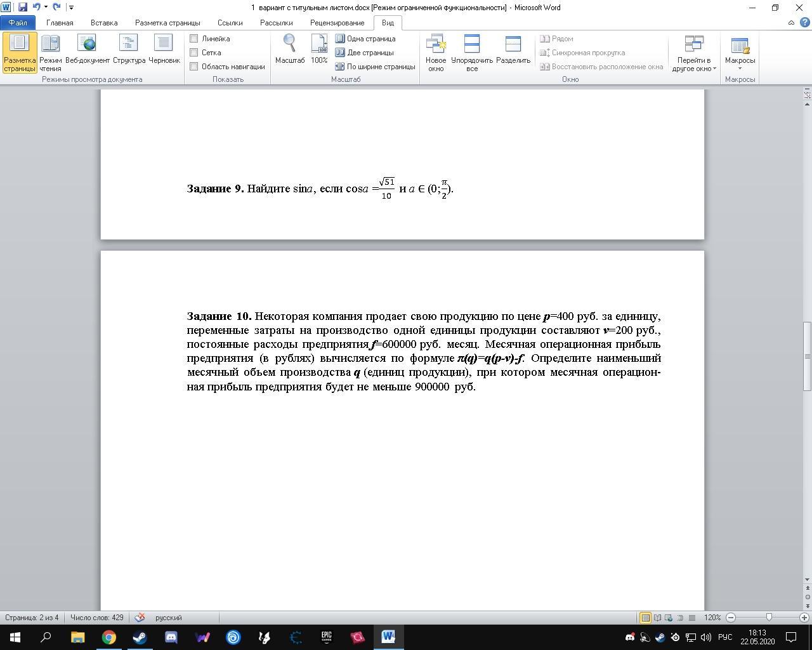Switch to Режим чтения view

coord(50,53)
